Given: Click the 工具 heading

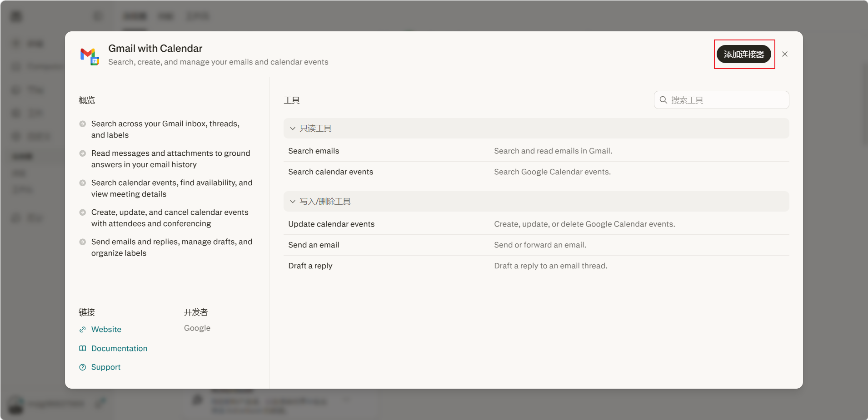Looking at the screenshot, I should 292,100.
